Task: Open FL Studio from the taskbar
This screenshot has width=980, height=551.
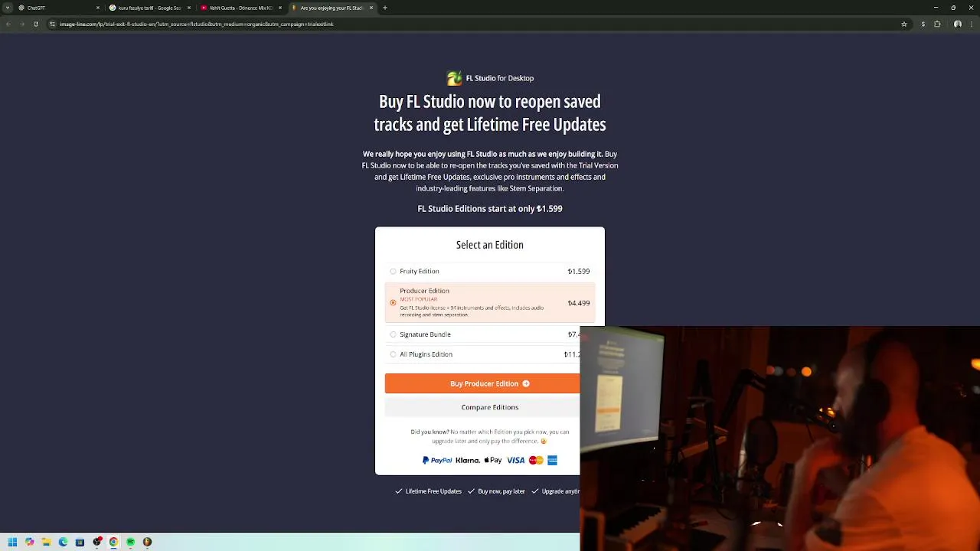Action: (x=147, y=542)
